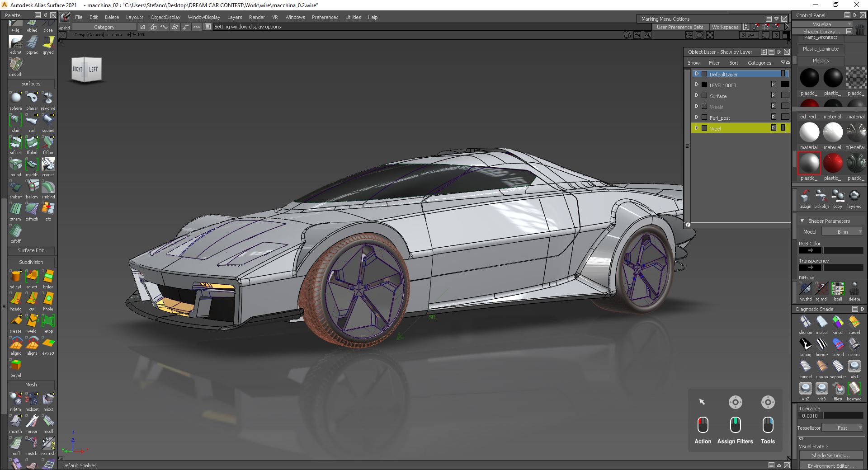
Task: Enable visibility of the Weels layer
Action: point(705,106)
